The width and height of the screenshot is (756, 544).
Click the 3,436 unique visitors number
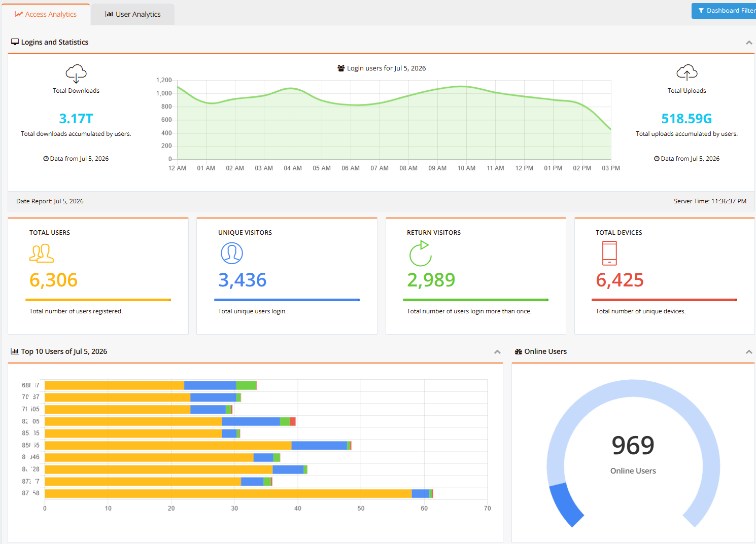click(243, 280)
